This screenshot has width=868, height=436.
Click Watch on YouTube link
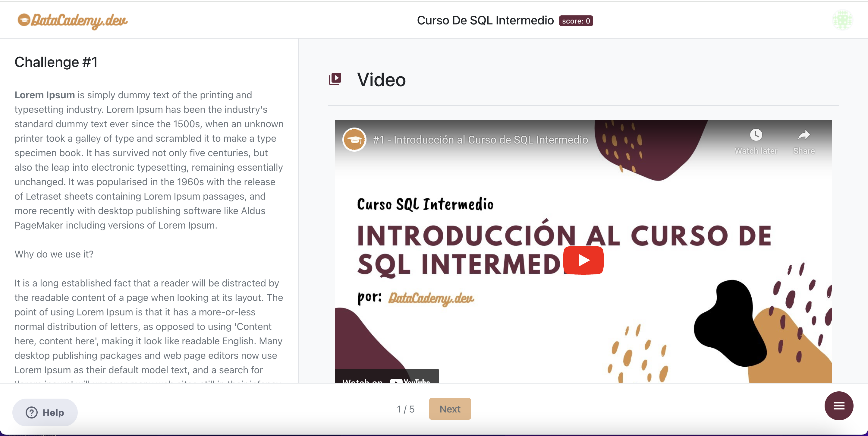pos(386,376)
